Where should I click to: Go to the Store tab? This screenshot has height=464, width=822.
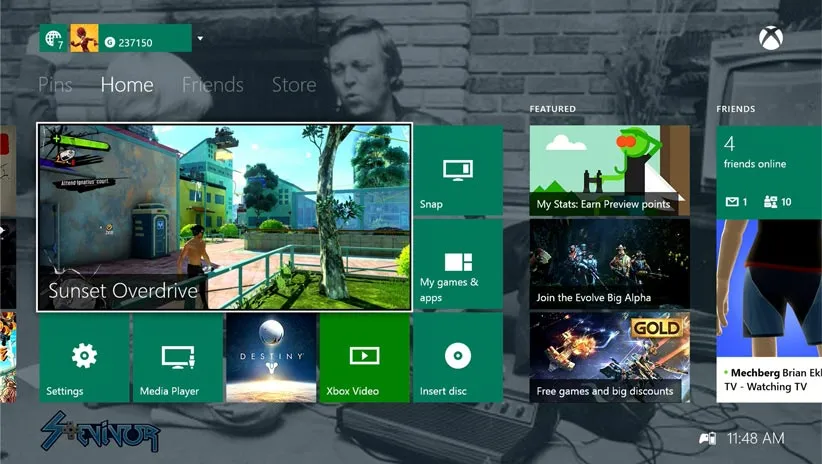[x=294, y=85]
